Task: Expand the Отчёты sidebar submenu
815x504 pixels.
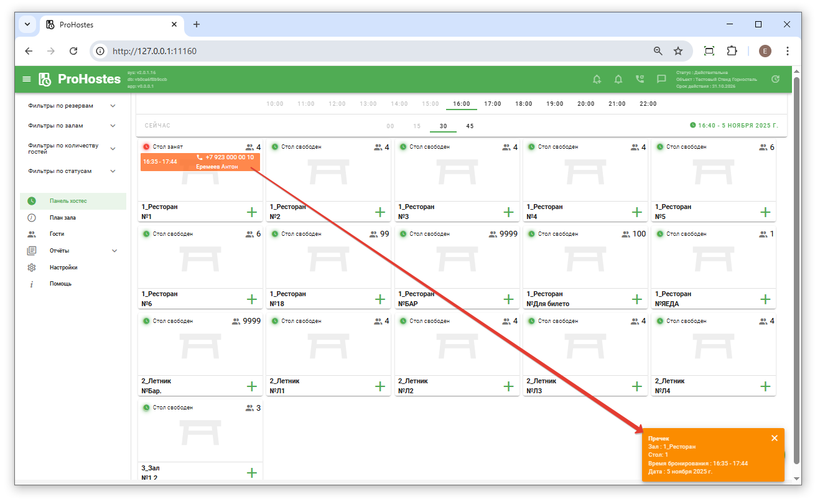Action: click(x=114, y=251)
